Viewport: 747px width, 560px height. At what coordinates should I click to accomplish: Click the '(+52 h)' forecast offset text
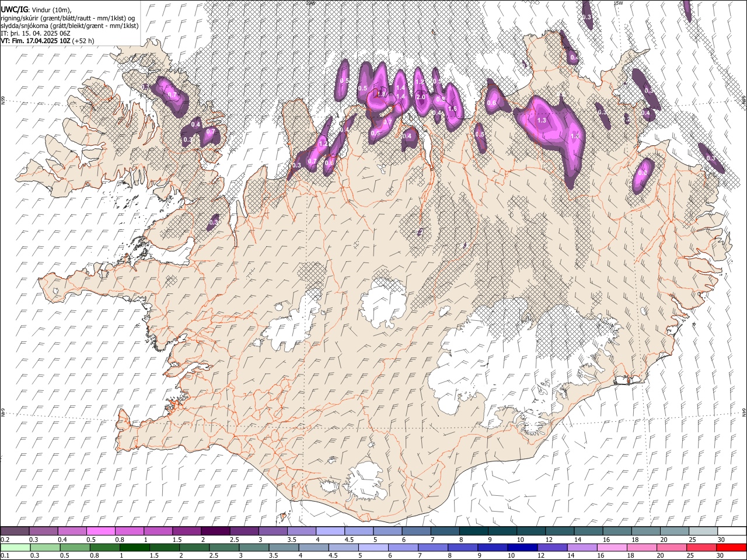pos(83,41)
